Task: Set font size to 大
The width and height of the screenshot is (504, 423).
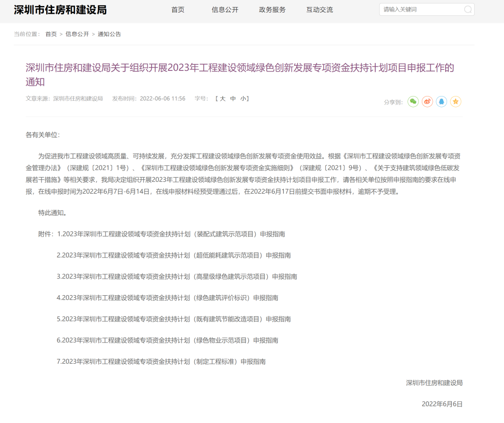Action: (223, 99)
